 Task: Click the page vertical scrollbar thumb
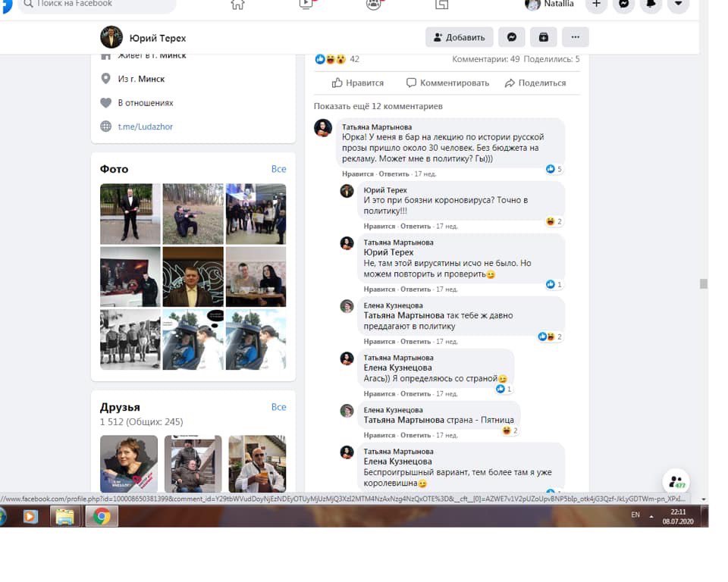(704, 283)
